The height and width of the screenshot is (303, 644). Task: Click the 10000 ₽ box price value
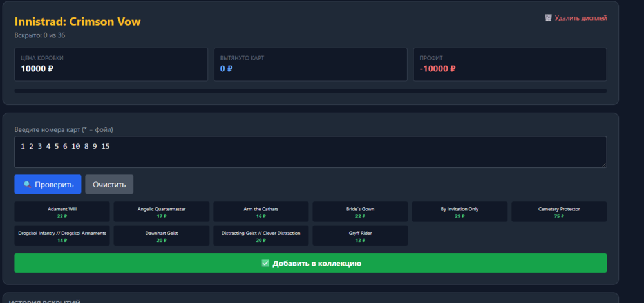click(x=37, y=69)
